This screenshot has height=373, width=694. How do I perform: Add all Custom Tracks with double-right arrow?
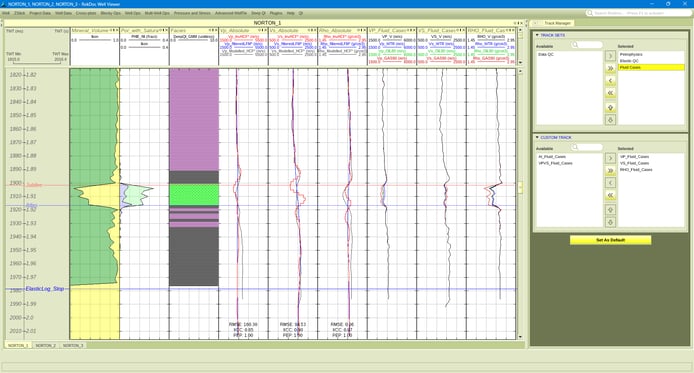point(610,170)
